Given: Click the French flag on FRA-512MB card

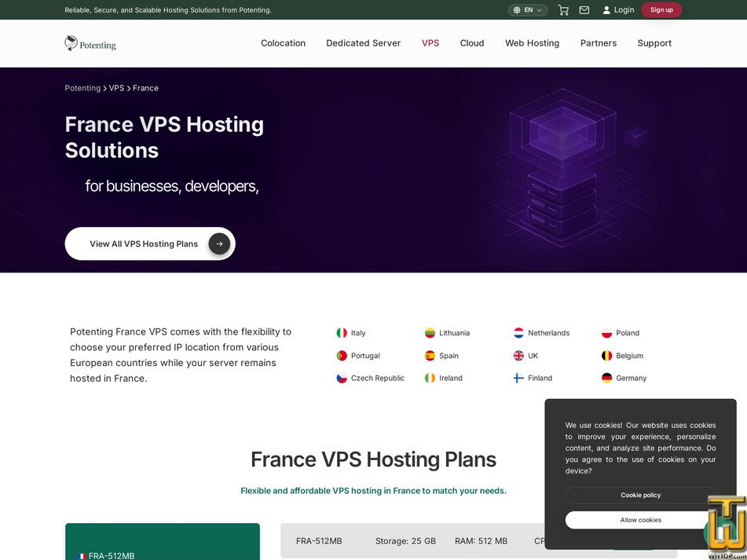Looking at the screenshot, I should (82, 556).
